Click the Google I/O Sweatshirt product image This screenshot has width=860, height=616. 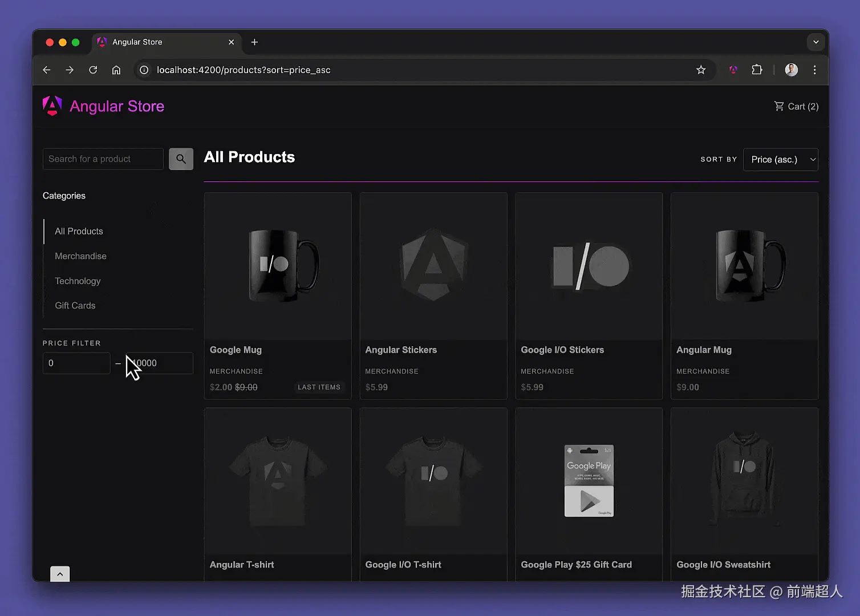pyautogui.click(x=745, y=481)
